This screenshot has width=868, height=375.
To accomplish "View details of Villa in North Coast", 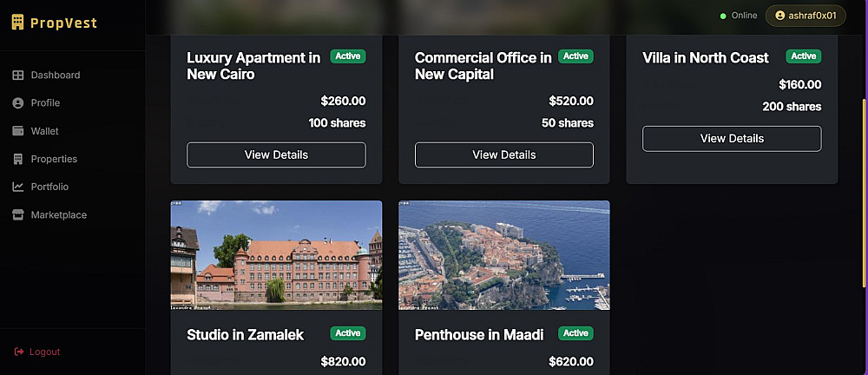I will point(731,138).
